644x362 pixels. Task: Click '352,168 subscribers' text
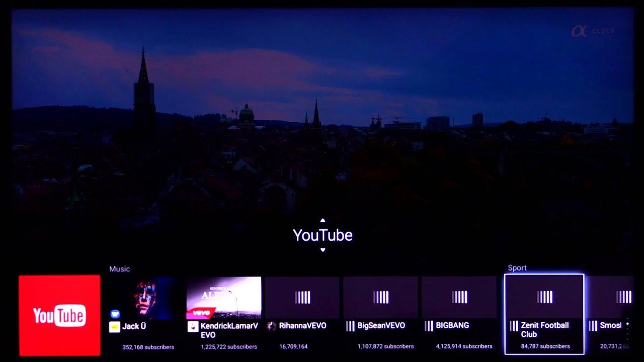[148, 347]
